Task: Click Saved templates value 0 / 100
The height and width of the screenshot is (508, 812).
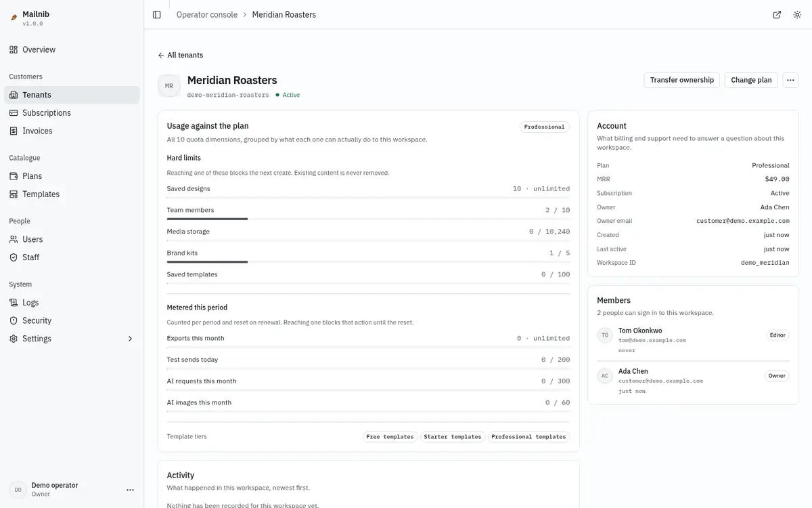Action: click(x=556, y=274)
